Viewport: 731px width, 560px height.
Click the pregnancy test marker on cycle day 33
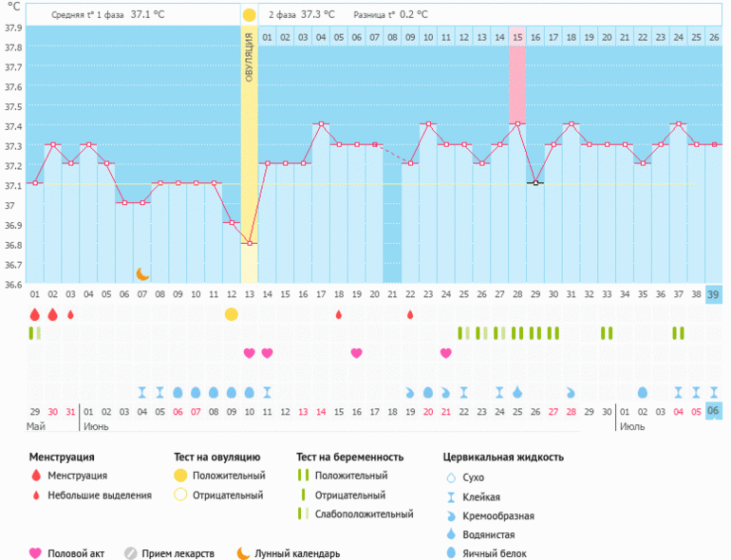(606, 333)
